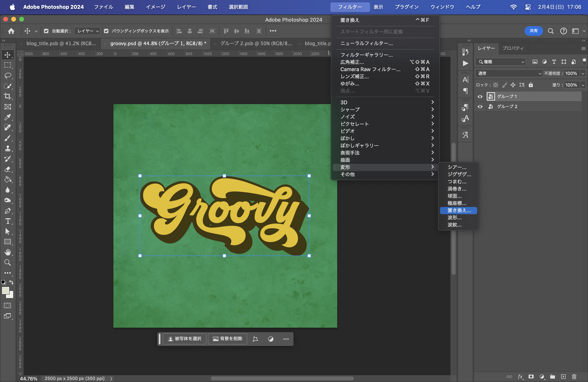This screenshot has height=382, width=588.
Task: Click the 被写体を選択 button
Action: pos(185,339)
